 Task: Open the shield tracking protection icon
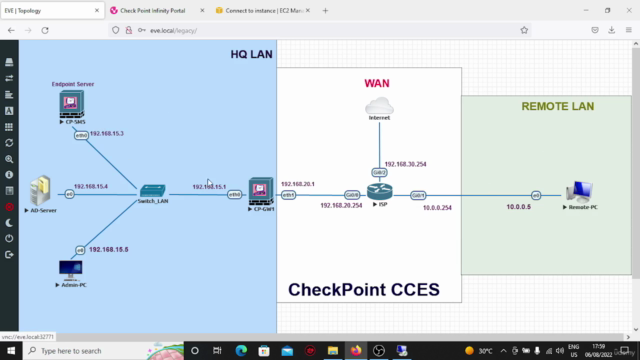(116, 30)
